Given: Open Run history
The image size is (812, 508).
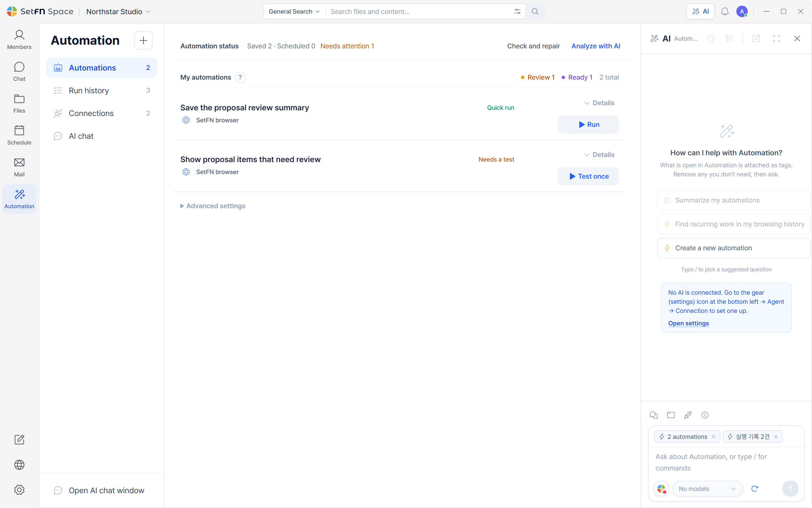Looking at the screenshot, I should click(x=102, y=90).
